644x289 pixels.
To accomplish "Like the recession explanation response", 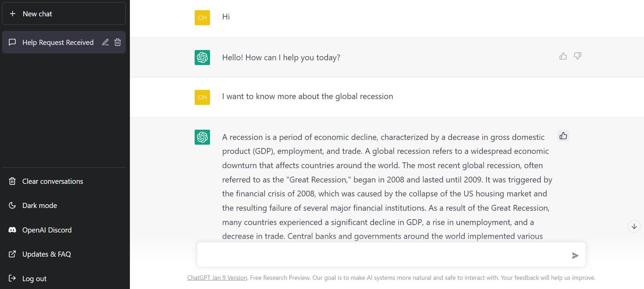I will point(563,135).
